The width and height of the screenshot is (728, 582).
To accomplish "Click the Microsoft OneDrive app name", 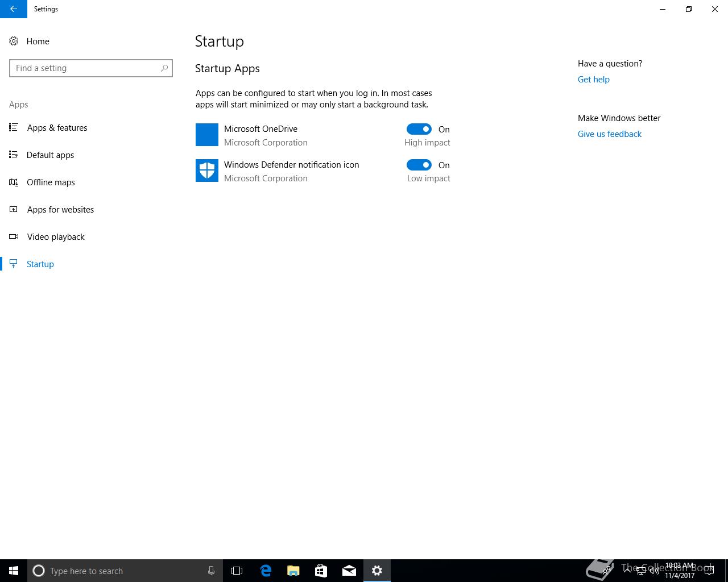I will tap(260, 129).
